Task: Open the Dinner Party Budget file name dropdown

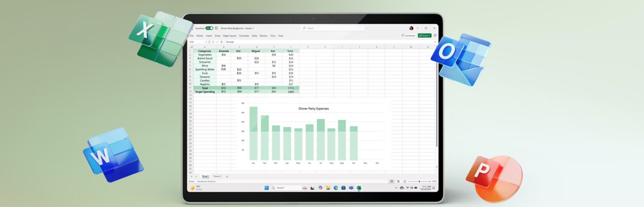Action: pos(253,28)
